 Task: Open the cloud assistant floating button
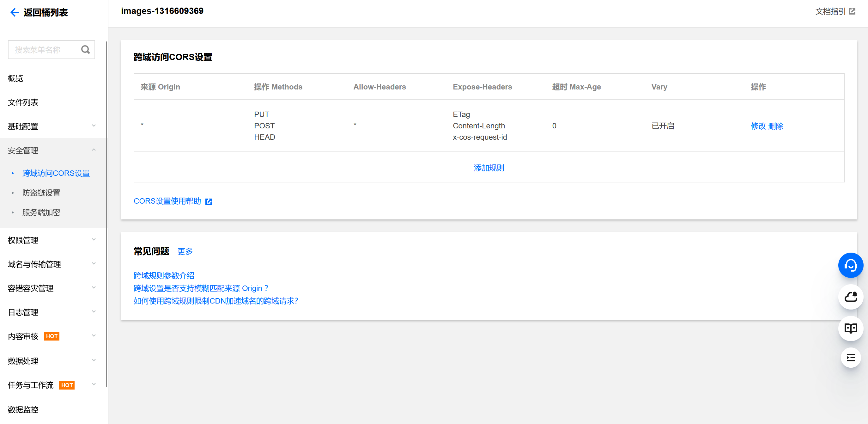pyautogui.click(x=851, y=297)
